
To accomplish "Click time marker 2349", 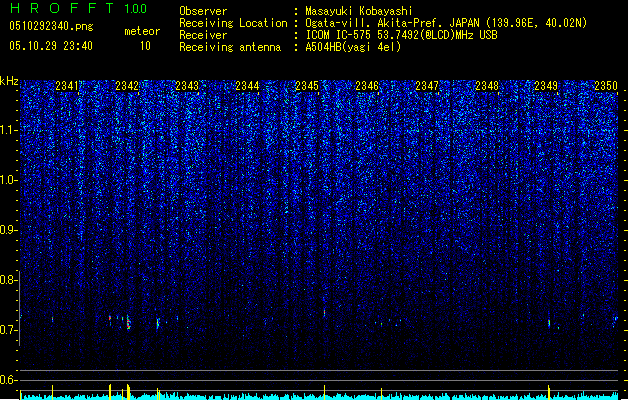I will tap(546, 86).
